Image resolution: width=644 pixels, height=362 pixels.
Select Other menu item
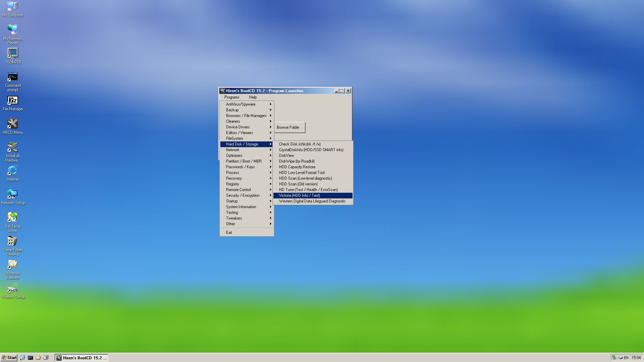[247, 224]
